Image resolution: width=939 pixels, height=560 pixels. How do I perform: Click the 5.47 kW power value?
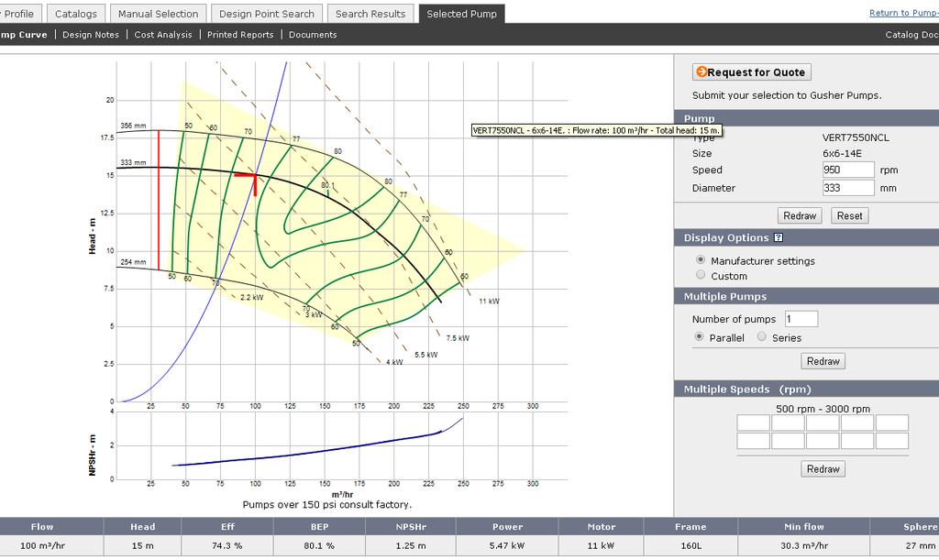click(507, 545)
